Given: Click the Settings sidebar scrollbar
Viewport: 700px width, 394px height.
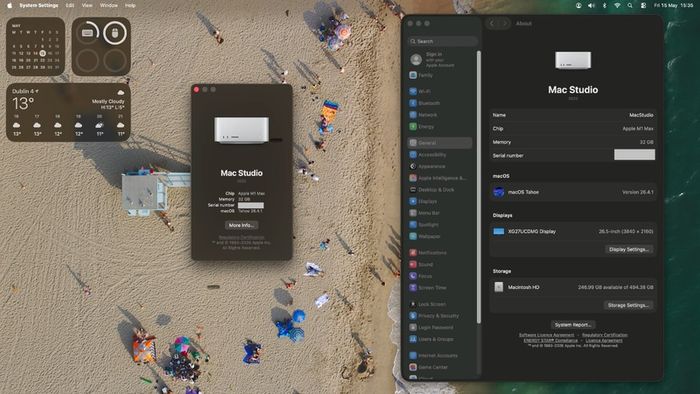Looking at the screenshot, I should pyautogui.click(x=479, y=187).
